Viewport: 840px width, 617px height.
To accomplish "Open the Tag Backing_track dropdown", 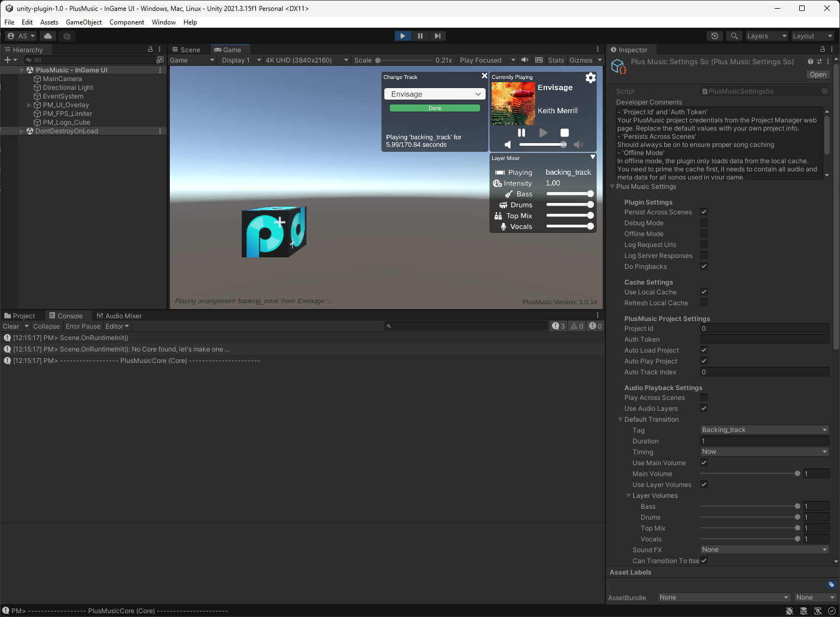I will pos(764,430).
